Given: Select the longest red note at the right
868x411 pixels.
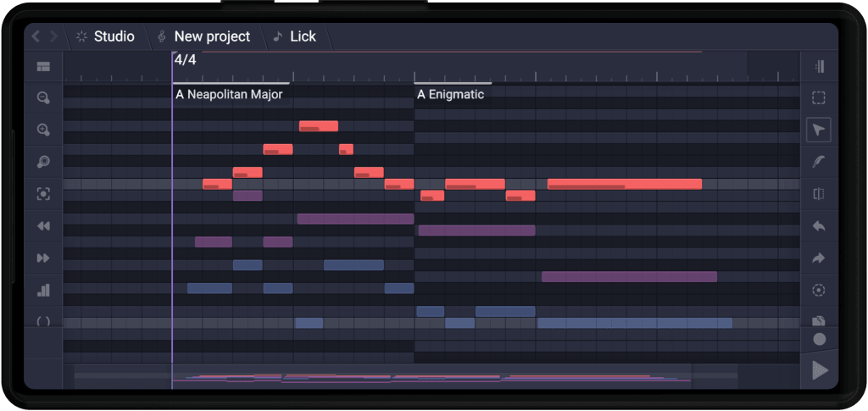Looking at the screenshot, I should [x=625, y=184].
